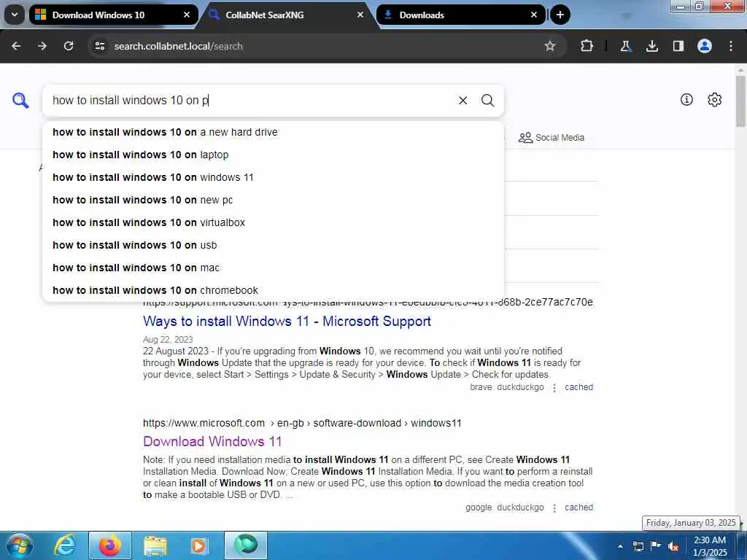This screenshot has height=560, width=747.
Task: Expand options dots beside 'brave duckduckgo'
Action: coord(554,388)
